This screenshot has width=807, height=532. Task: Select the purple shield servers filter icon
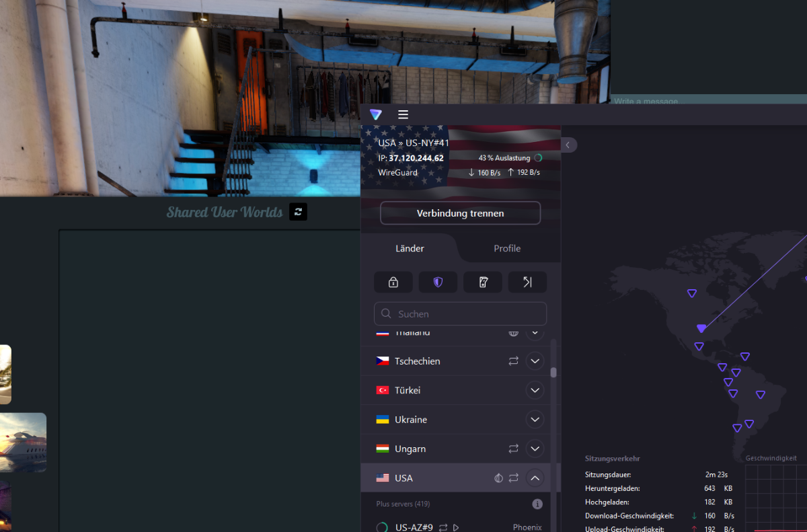click(438, 282)
